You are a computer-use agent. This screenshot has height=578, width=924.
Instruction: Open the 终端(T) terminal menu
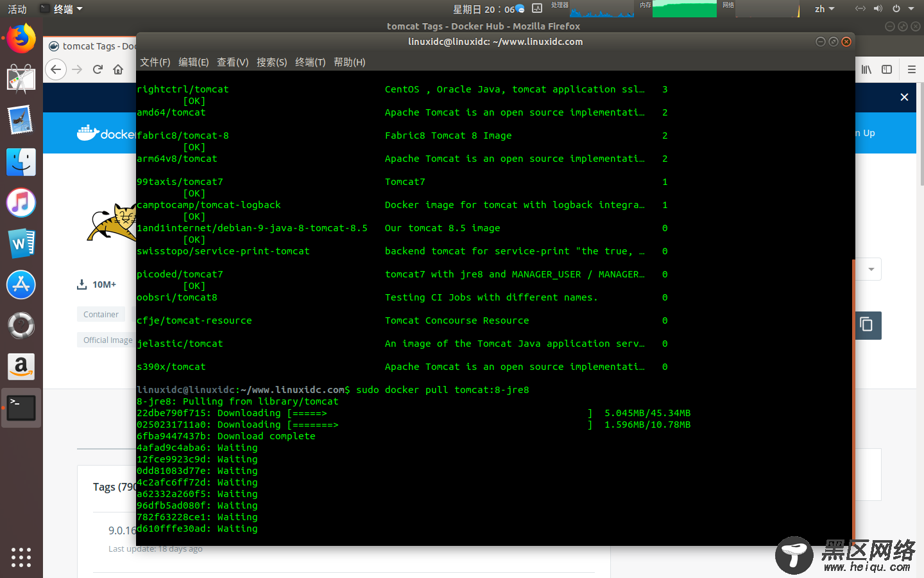pyautogui.click(x=311, y=62)
